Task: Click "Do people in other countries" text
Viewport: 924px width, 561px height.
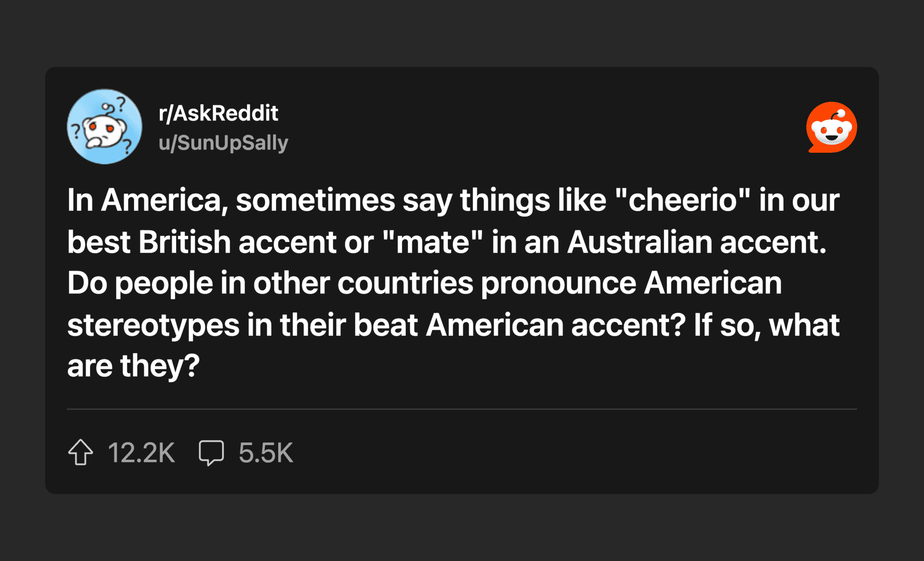Action: coord(270,284)
